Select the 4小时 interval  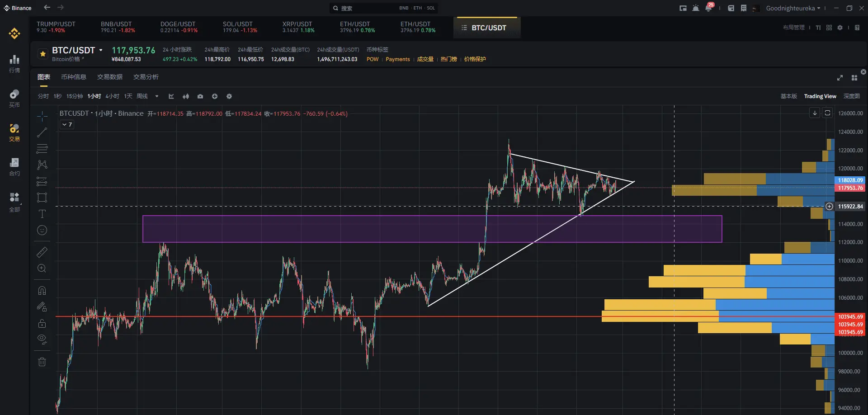click(x=112, y=96)
